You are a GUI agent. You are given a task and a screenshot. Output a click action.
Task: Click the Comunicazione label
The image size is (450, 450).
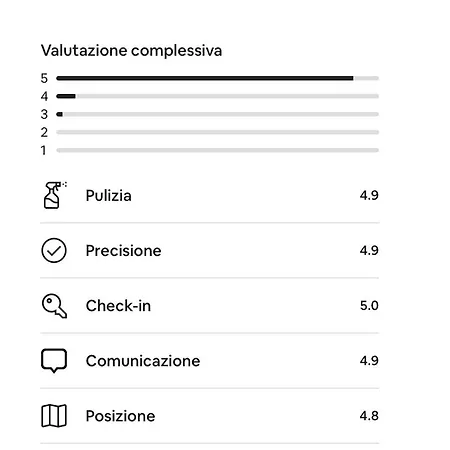(143, 361)
